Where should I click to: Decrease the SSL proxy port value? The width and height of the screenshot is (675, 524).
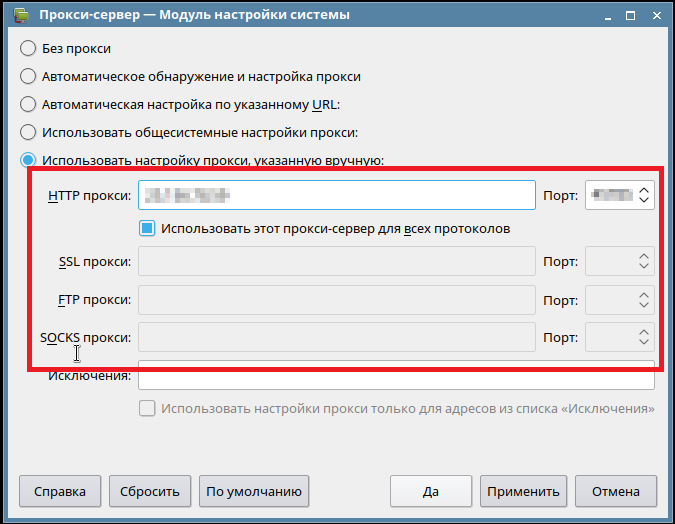point(644,266)
